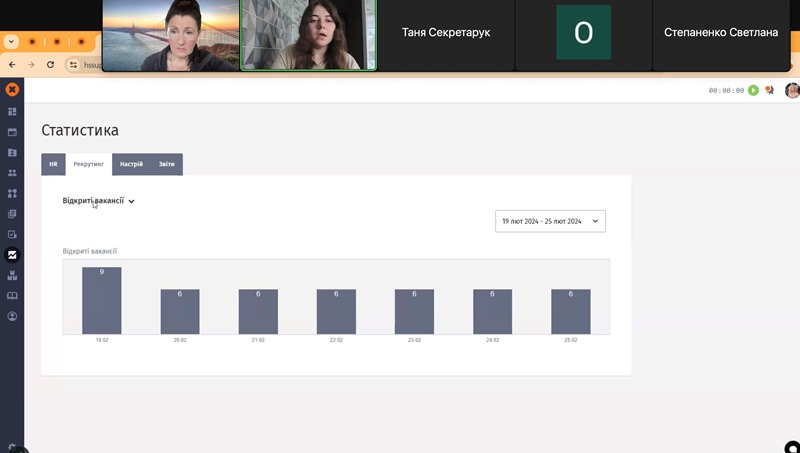Open the org structure icon in sidebar

(12, 193)
